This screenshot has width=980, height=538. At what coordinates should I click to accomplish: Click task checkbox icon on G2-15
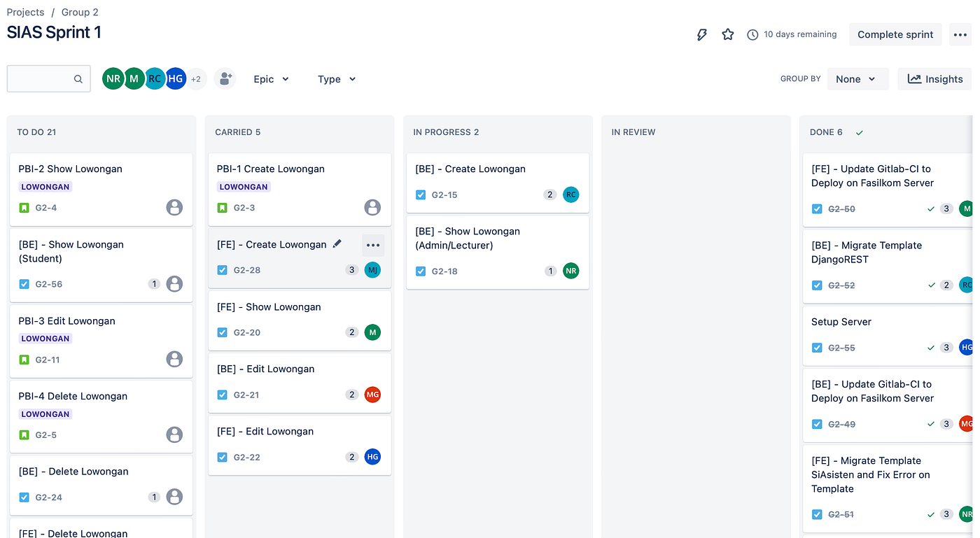point(421,195)
